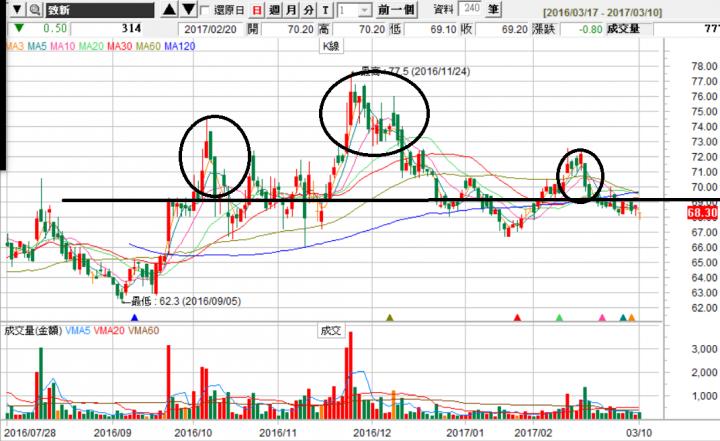Click the orange triangle event marker

coord(632,317)
